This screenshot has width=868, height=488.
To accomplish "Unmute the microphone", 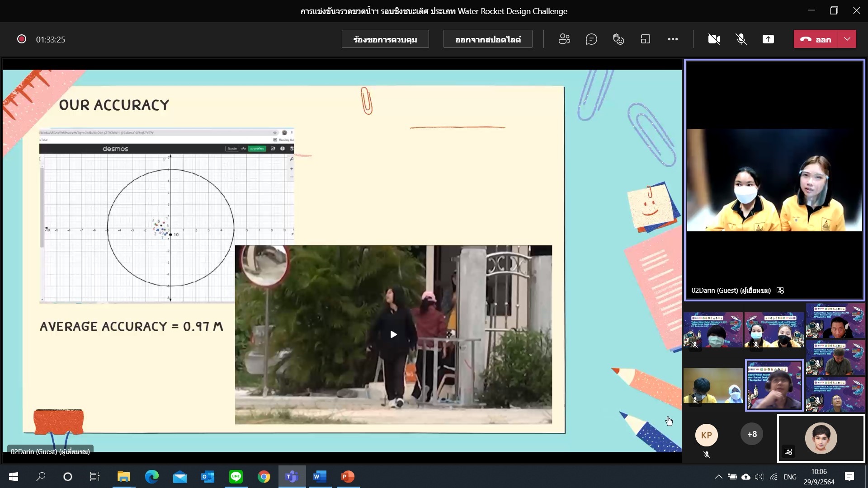I will pos(741,39).
